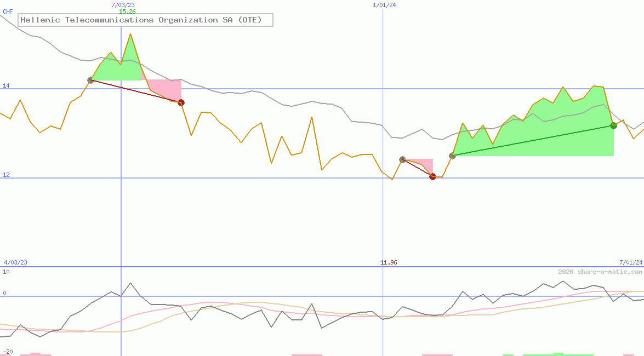The height and width of the screenshot is (356, 644).
Task: Open the share-o-matic.com watermark link
Action: click(x=600, y=272)
